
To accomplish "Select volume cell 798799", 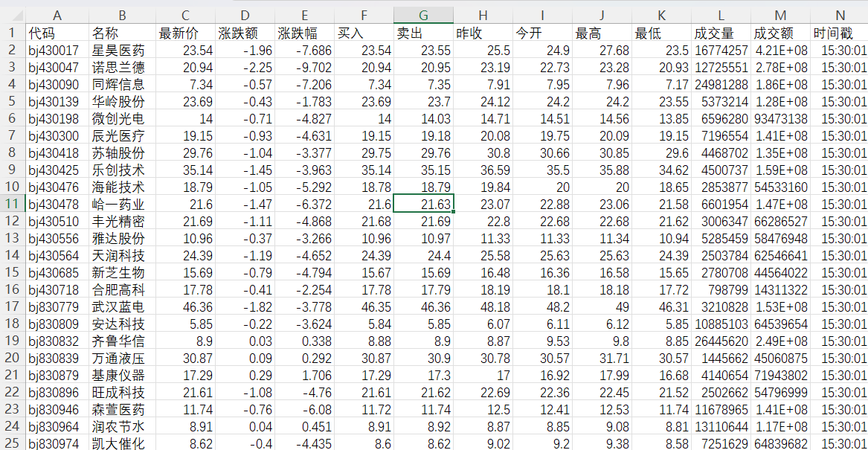I will click(x=721, y=289).
